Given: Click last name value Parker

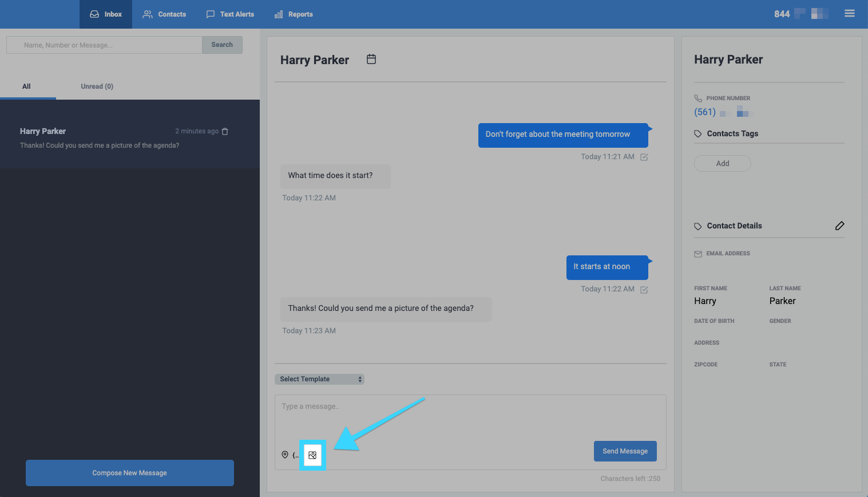Looking at the screenshot, I should coord(782,301).
